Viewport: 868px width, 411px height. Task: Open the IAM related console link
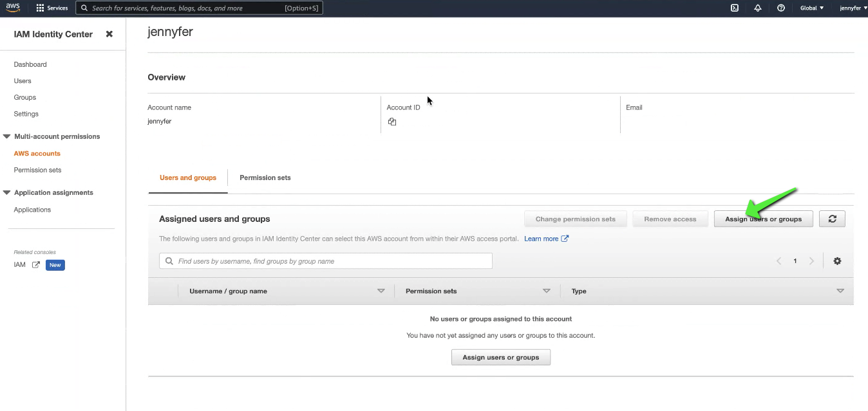pyautogui.click(x=20, y=265)
